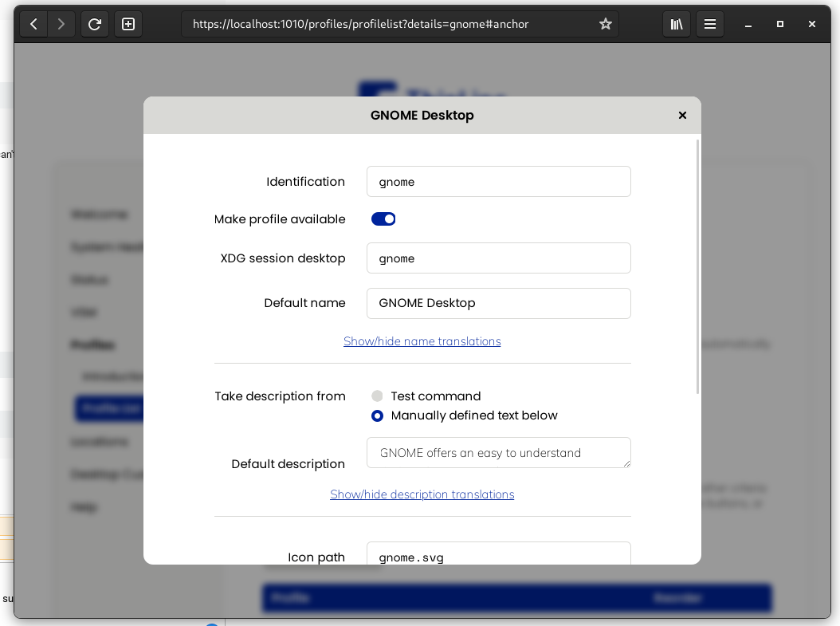Click the Identification input field
The height and width of the screenshot is (626, 840).
coord(499,182)
